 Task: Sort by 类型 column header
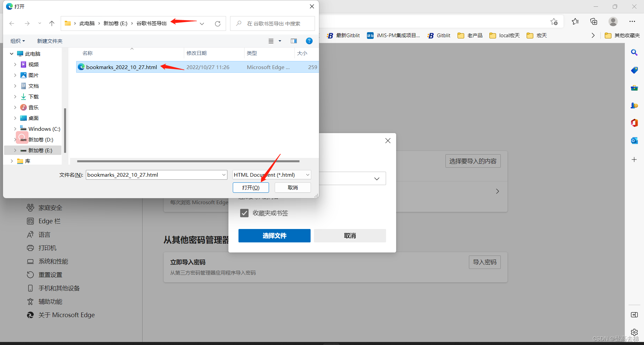tap(252, 53)
